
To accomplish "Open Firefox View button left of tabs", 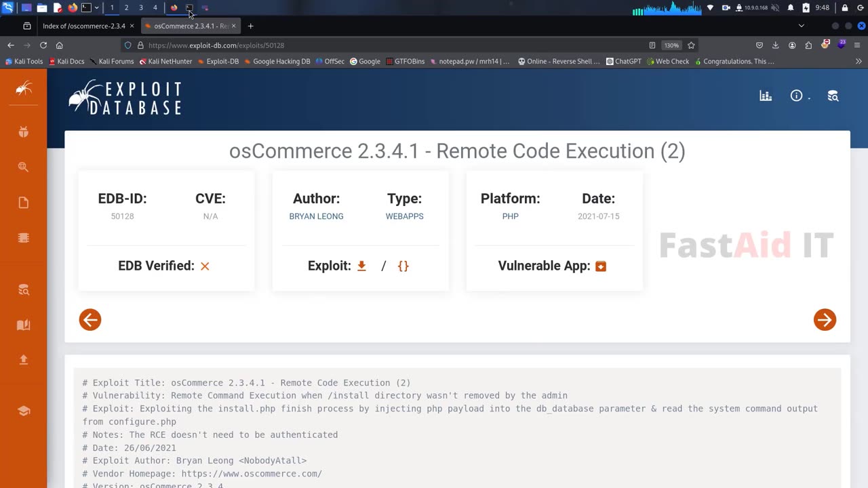I will click(27, 26).
